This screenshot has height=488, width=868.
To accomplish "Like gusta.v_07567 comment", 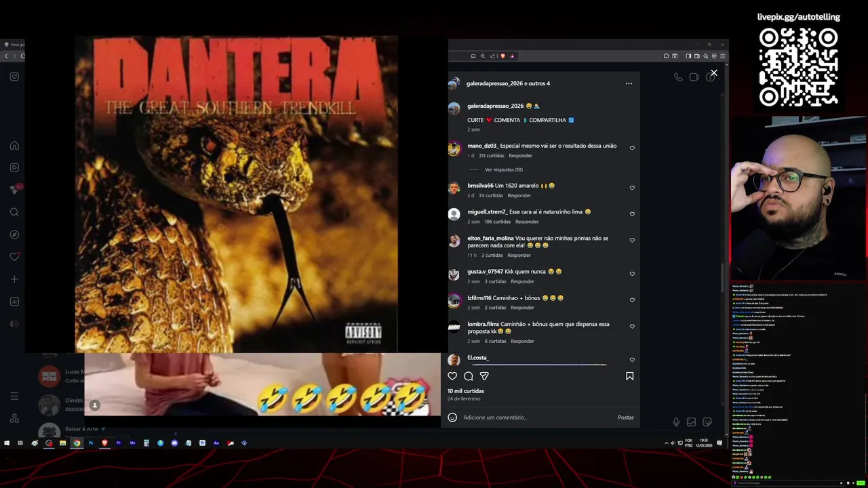I will (x=632, y=274).
